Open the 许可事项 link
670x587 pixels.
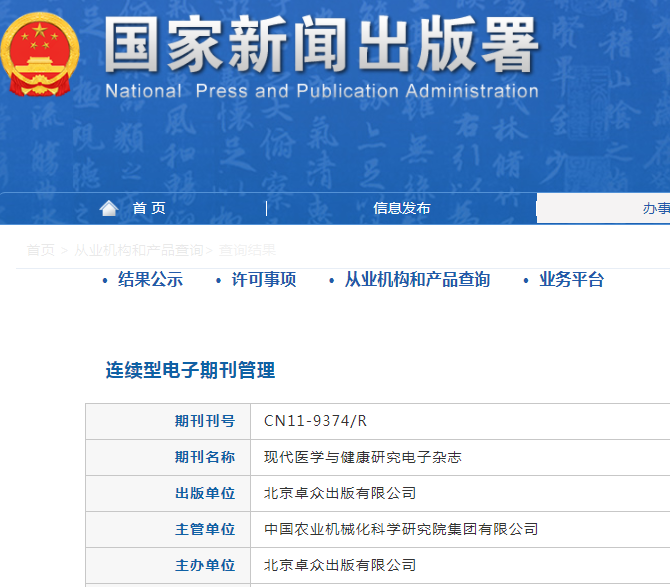[x=264, y=280]
